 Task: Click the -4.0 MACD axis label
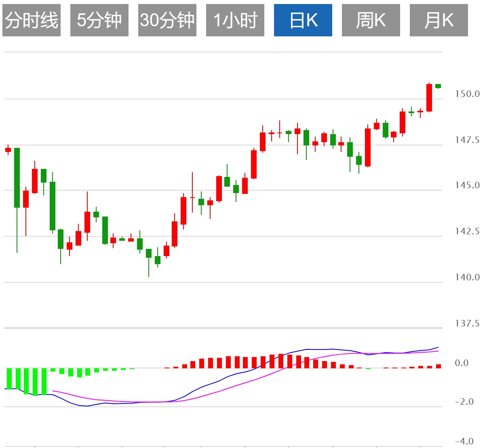(464, 442)
